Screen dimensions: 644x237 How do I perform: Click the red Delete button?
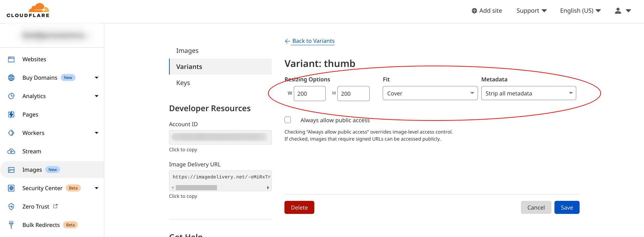click(299, 208)
